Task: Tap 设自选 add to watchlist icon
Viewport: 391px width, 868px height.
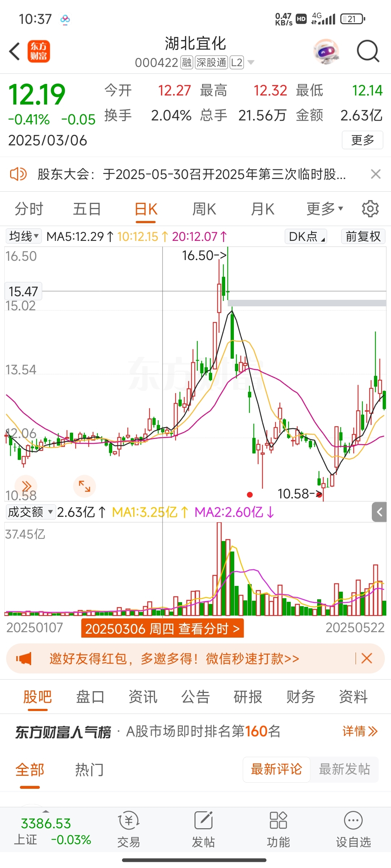Action: point(353,830)
